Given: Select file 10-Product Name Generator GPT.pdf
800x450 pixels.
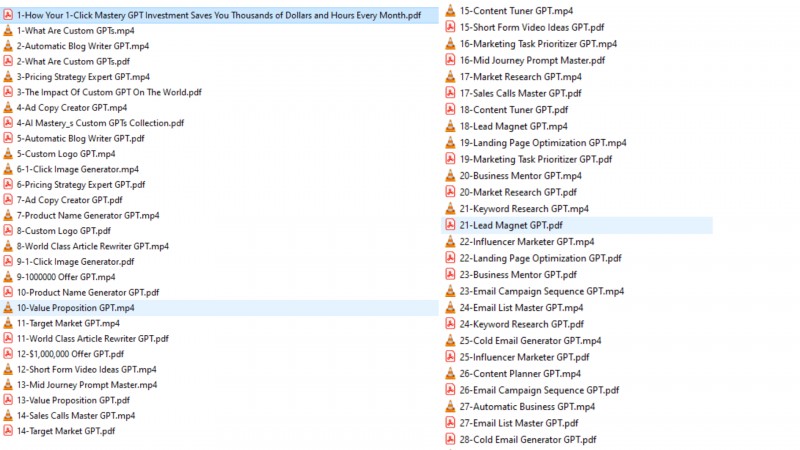Looking at the screenshot, I should coord(88,292).
